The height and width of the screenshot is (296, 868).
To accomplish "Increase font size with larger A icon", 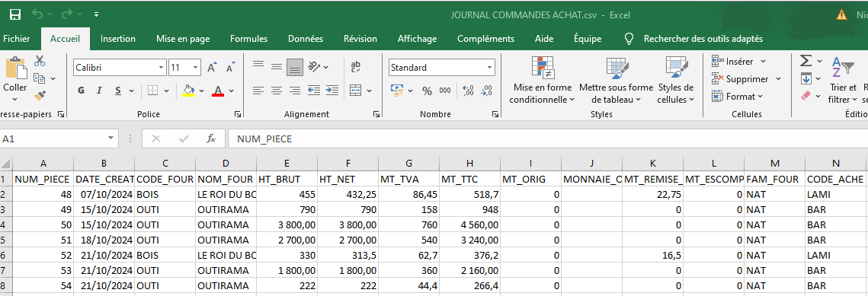I will (211, 68).
